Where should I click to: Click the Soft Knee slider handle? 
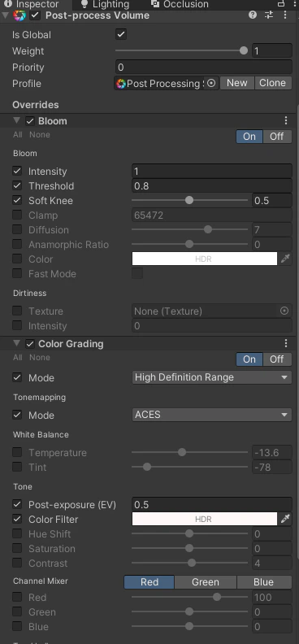click(189, 200)
